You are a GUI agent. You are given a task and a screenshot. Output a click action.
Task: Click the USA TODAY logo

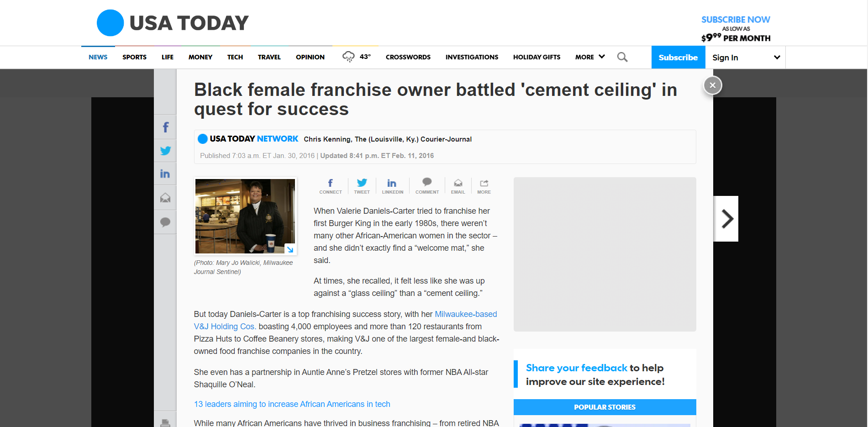[x=173, y=23]
